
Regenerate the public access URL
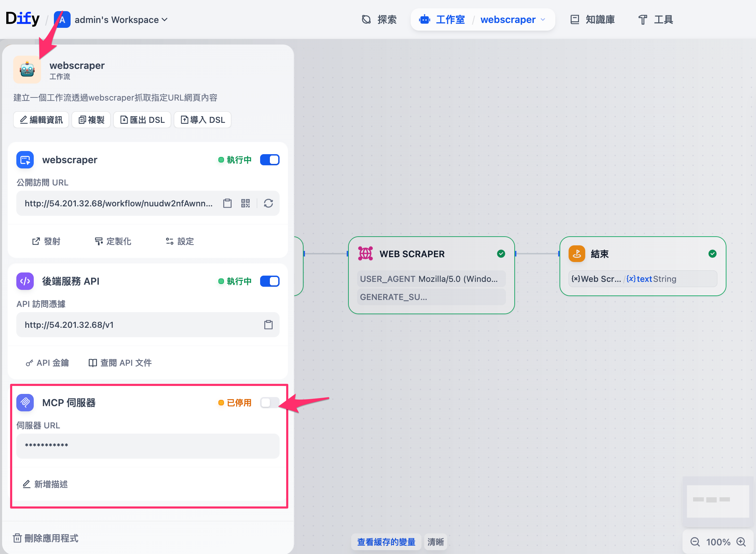coord(268,203)
